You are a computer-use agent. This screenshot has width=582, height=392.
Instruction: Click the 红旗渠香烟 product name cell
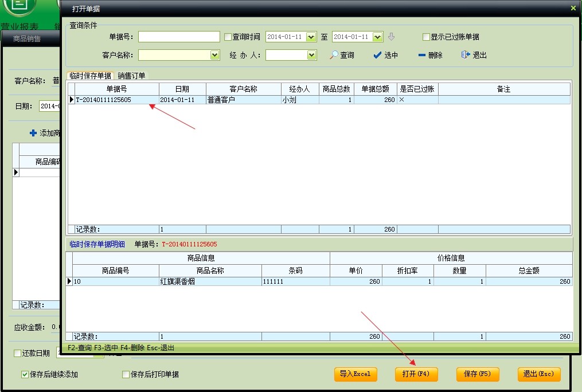(210, 281)
